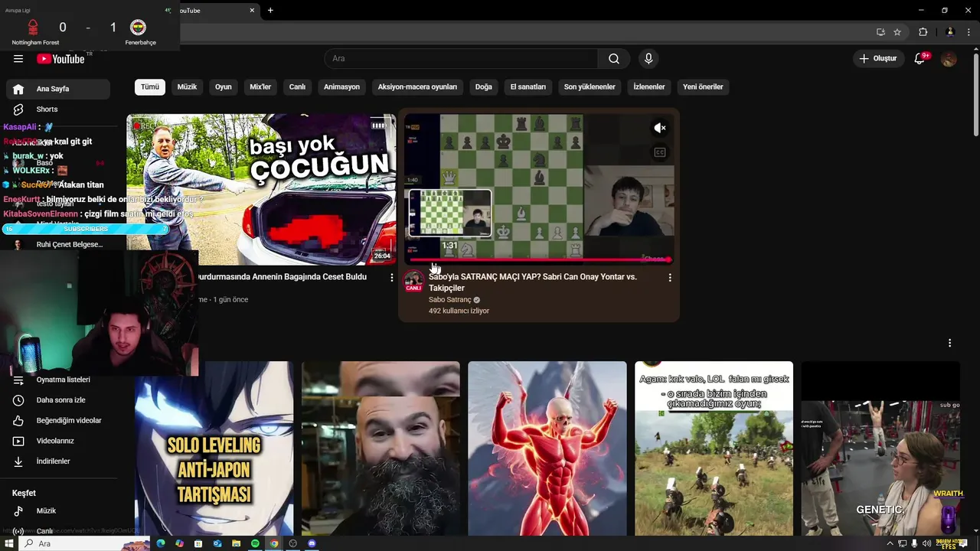
Task: Select the Oyun filter chip
Action: (x=224, y=86)
